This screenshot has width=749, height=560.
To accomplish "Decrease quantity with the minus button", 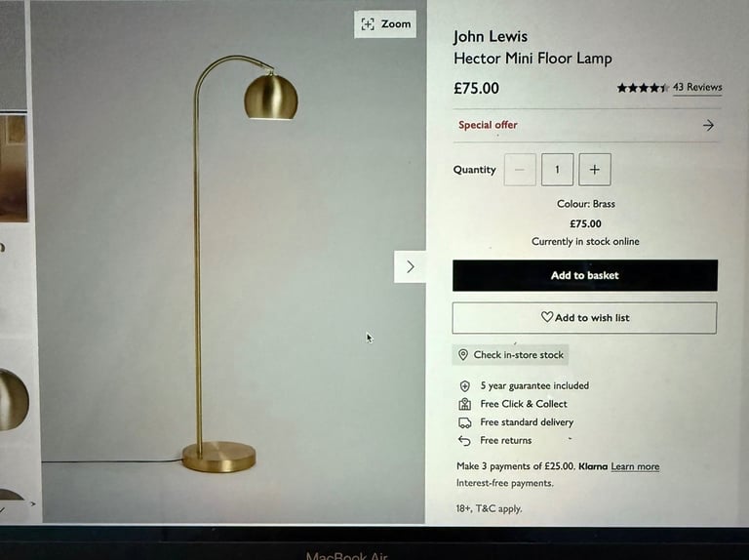I will 520,170.
